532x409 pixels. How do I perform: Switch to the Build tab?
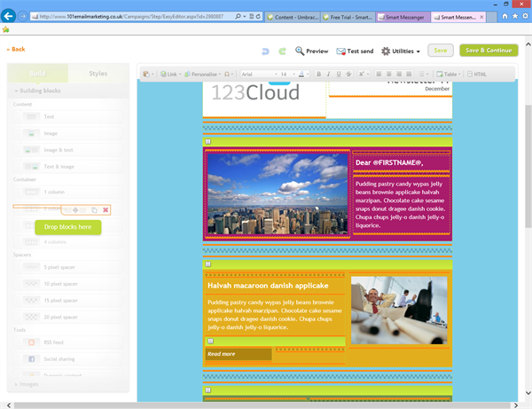click(37, 74)
